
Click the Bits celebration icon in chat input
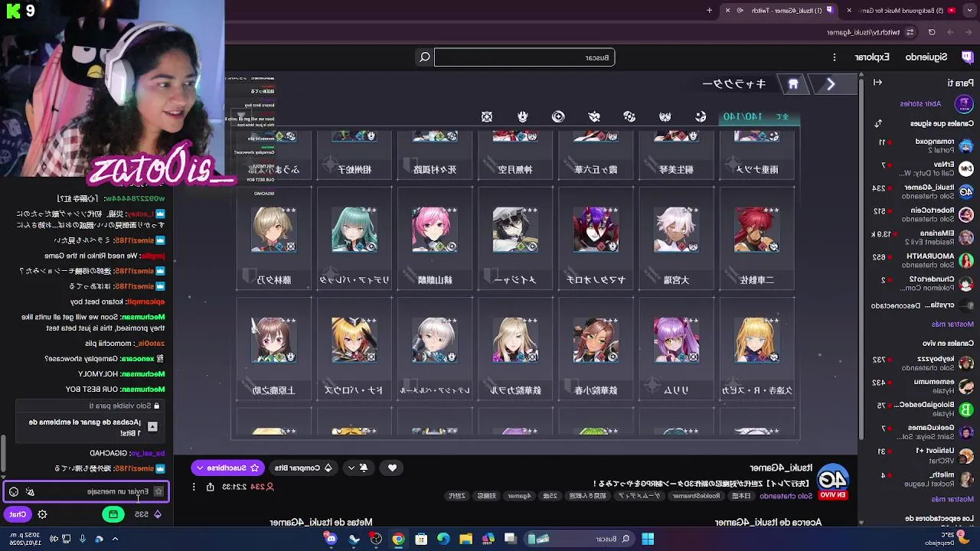point(30,491)
